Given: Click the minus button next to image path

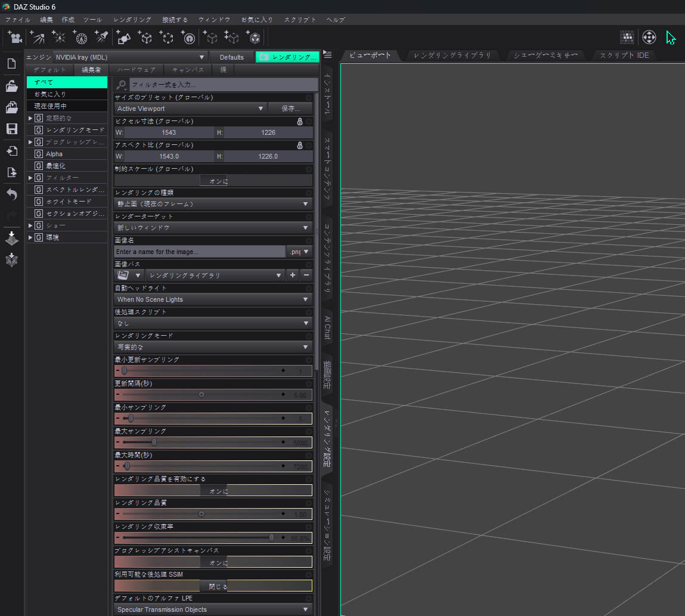Looking at the screenshot, I should pyautogui.click(x=306, y=276).
